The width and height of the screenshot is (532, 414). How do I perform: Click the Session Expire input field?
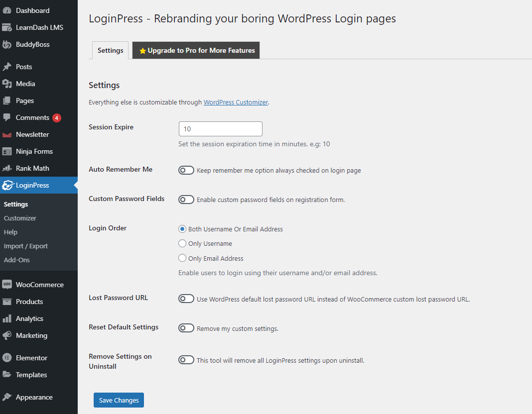(x=220, y=129)
